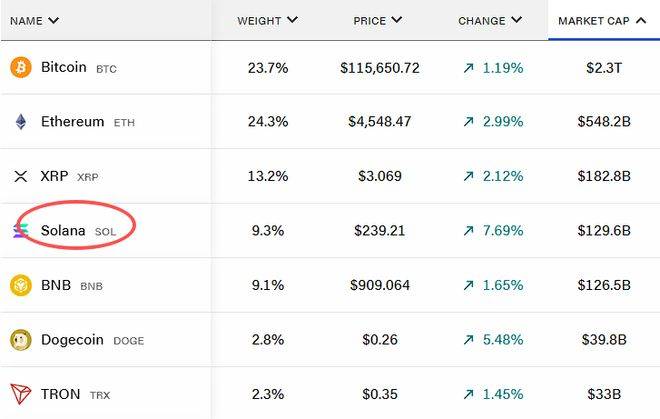The image size is (660, 419).
Task: Click the Ethereum diamond logo icon
Action: 20,122
